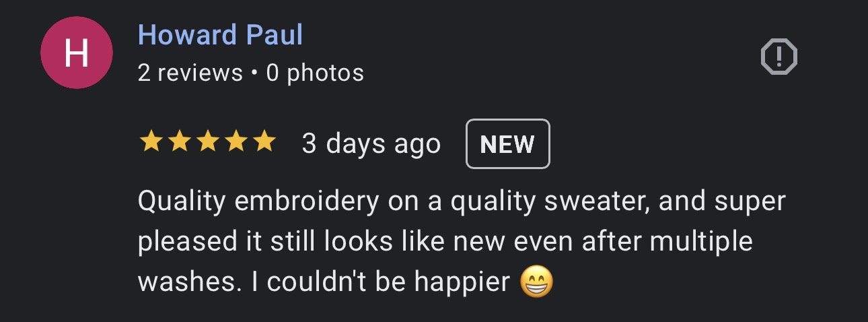Open the Howard Paul name link
This screenshot has width=868, height=322.
click(x=220, y=35)
